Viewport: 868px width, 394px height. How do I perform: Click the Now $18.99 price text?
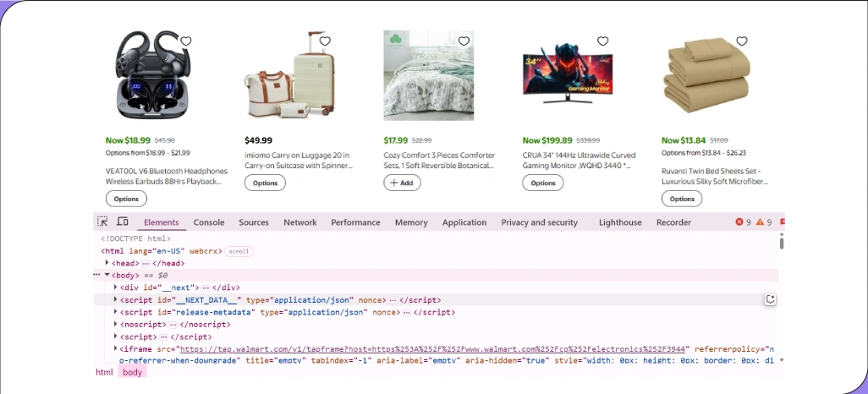128,140
